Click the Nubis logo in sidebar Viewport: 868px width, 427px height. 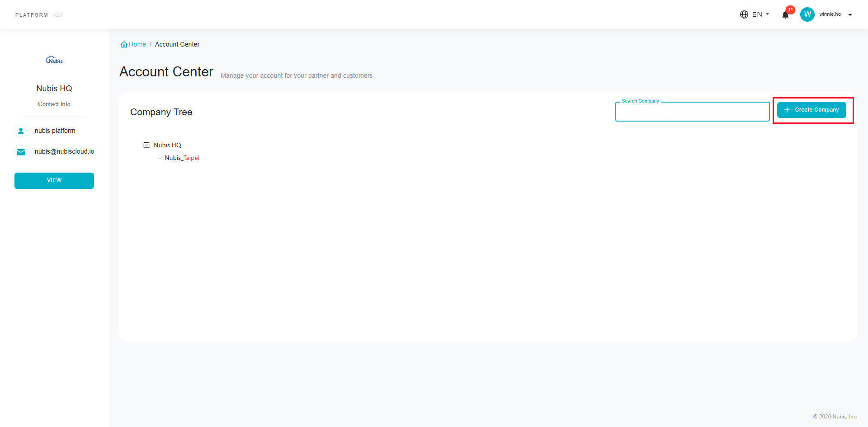click(x=54, y=60)
